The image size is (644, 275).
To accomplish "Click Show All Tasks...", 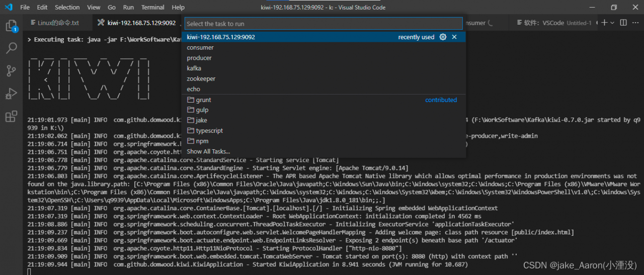I will click(x=208, y=151).
